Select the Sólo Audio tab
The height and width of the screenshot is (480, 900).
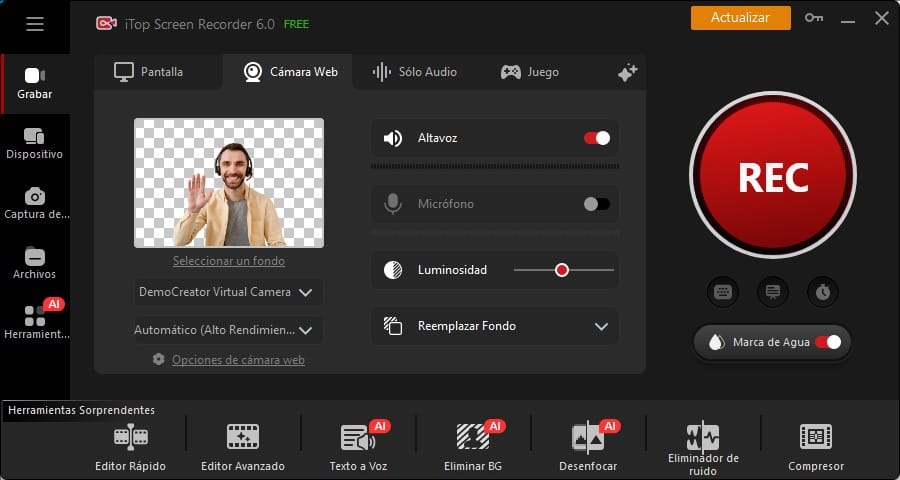pyautogui.click(x=414, y=72)
